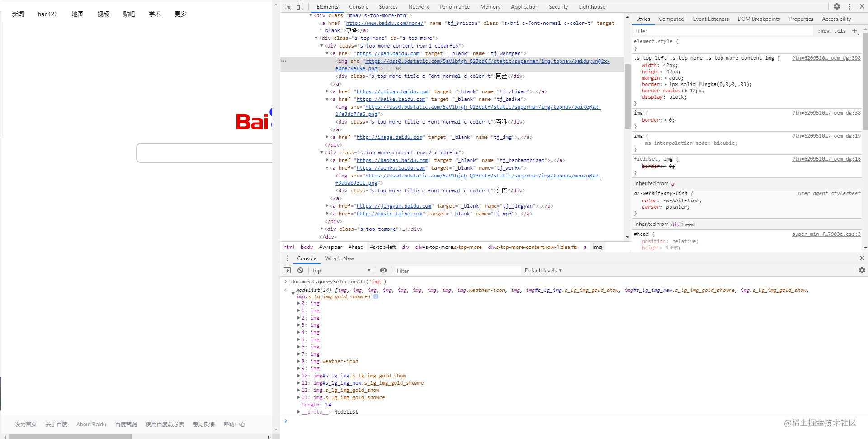Open the Lighthouse tab
The height and width of the screenshot is (439, 868).
pos(592,6)
